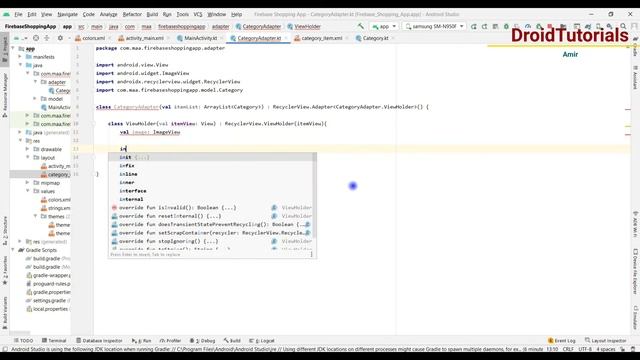Toggle the Structure side panel
The image size is (640, 360).
tap(5, 230)
